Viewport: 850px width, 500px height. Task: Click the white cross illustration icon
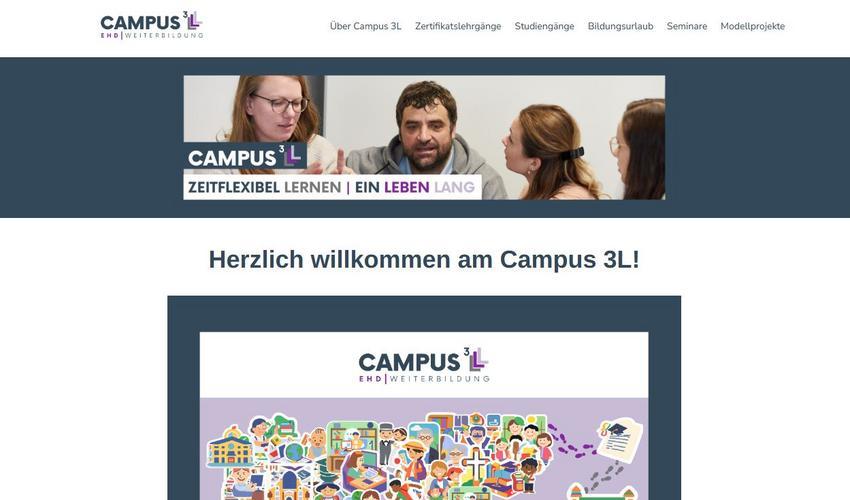[476, 463]
